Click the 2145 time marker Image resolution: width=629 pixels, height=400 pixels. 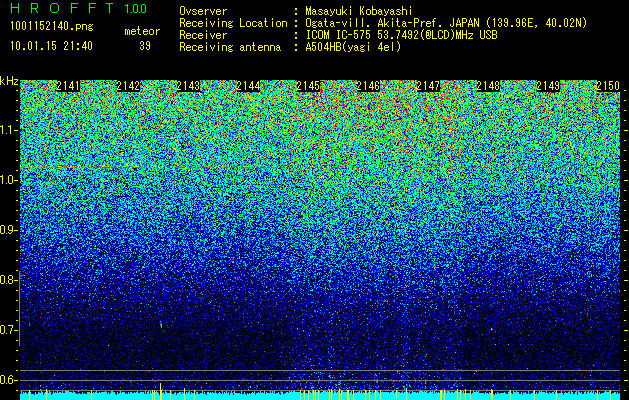click(308, 86)
